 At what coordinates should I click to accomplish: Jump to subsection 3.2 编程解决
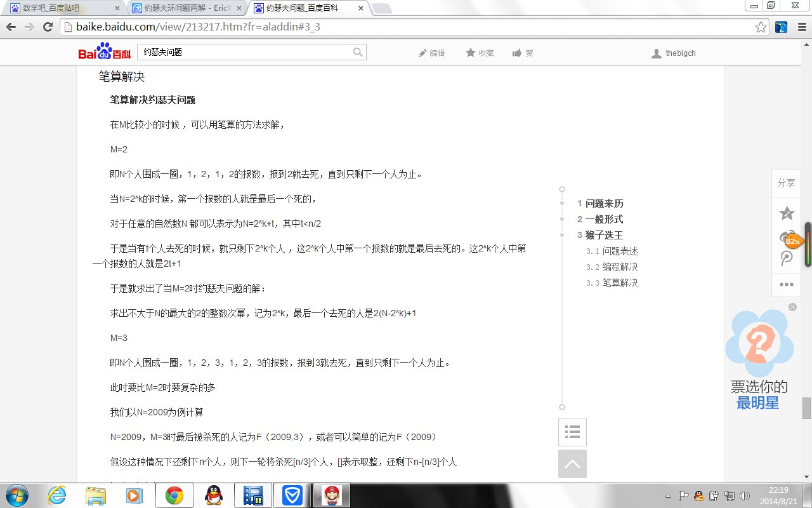(612, 267)
